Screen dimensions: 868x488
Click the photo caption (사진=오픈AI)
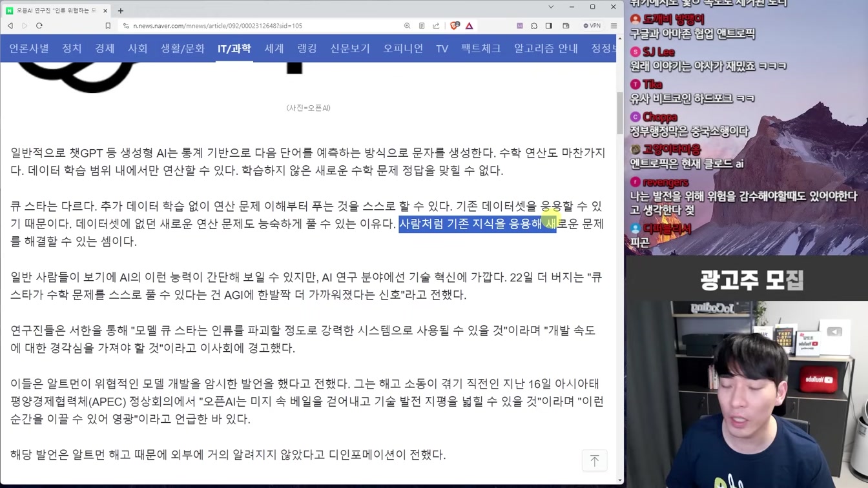pos(308,108)
